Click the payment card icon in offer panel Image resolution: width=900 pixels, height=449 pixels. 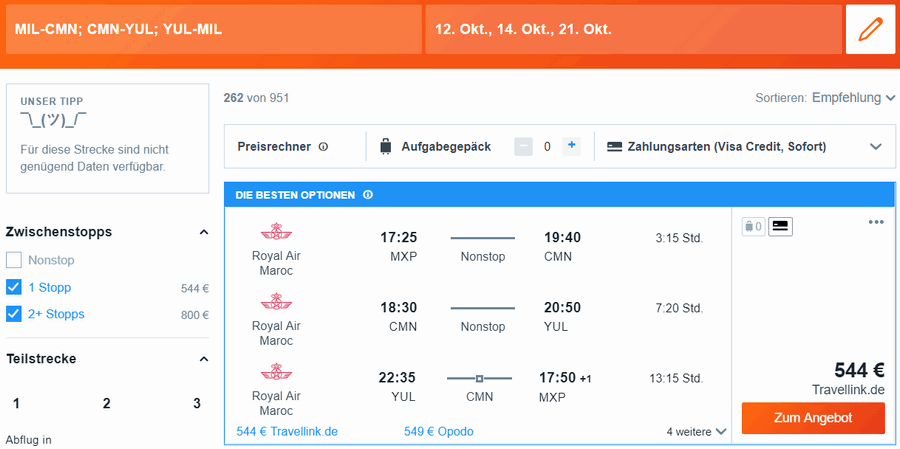point(781,227)
